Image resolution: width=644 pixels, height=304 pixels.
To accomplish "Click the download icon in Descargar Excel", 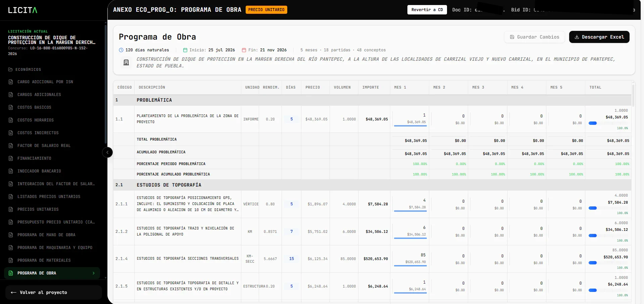I will coord(577,37).
